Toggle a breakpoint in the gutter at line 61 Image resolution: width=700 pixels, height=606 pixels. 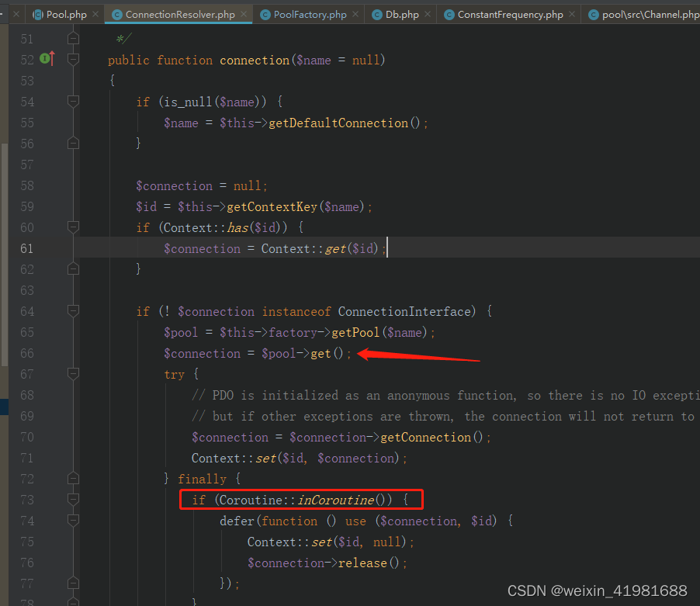tap(57, 248)
